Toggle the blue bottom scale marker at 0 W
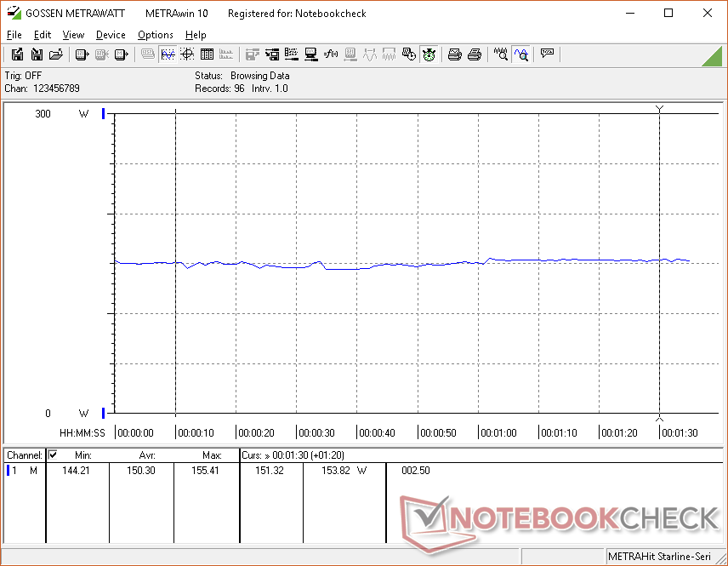Image resolution: width=728 pixels, height=566 pixels. pos(104,414)
